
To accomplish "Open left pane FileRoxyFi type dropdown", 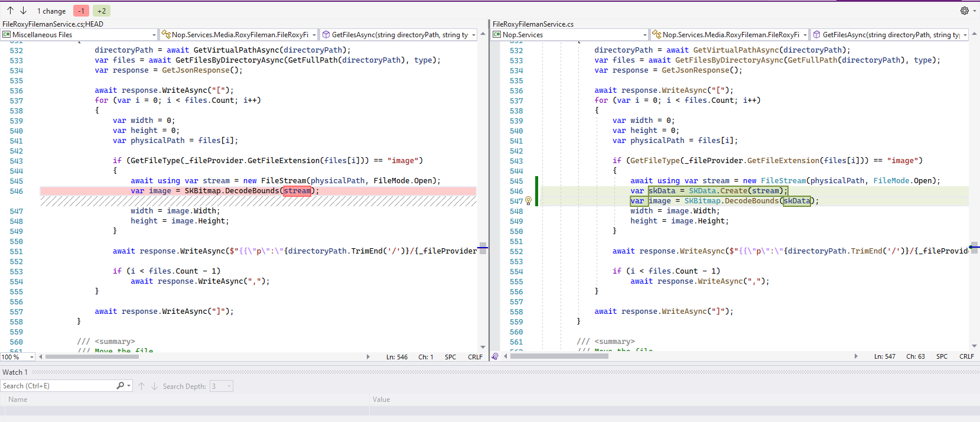I will [239, 35].
